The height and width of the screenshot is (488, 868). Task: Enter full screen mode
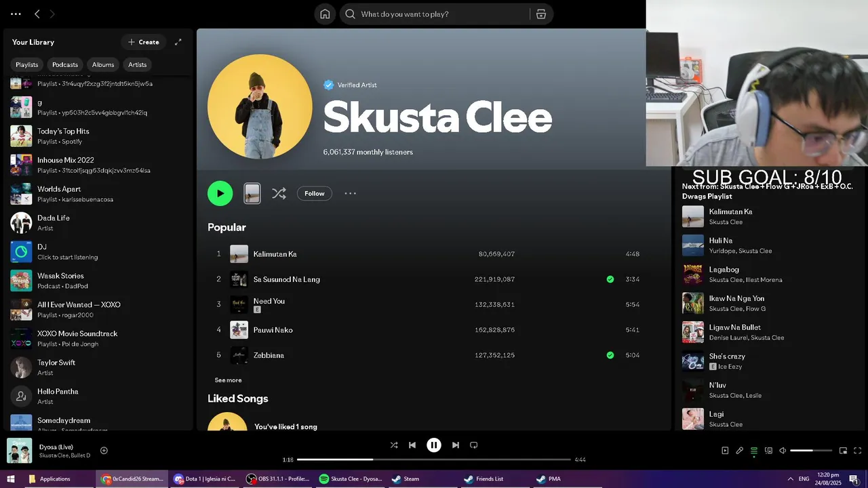[857, 451]
